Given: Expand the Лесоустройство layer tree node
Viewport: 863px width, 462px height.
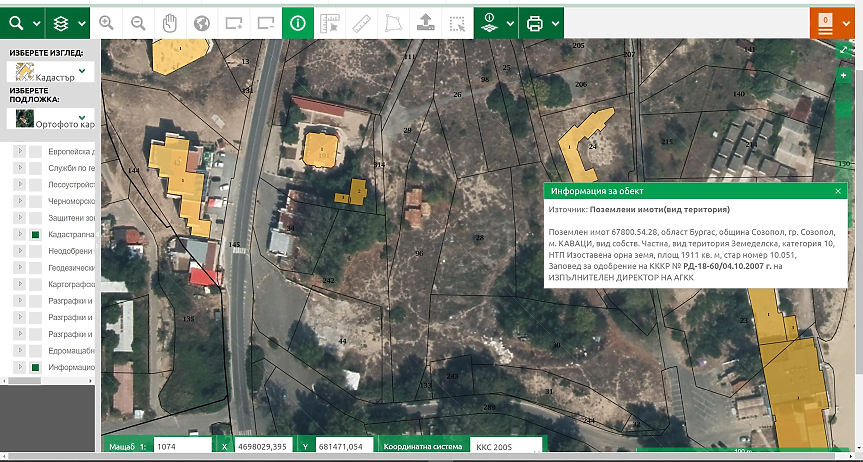Looking at the screenshot, I should coord(19,184).
